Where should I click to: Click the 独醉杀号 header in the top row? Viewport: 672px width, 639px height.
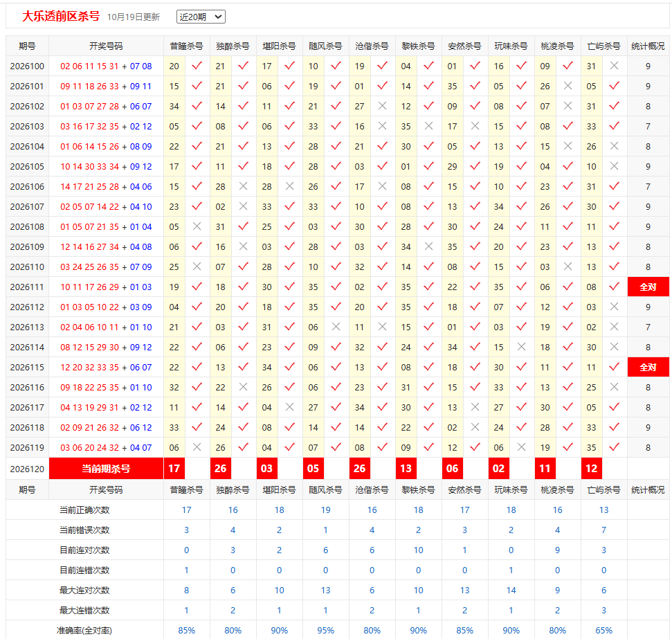[x=233, y=46]
